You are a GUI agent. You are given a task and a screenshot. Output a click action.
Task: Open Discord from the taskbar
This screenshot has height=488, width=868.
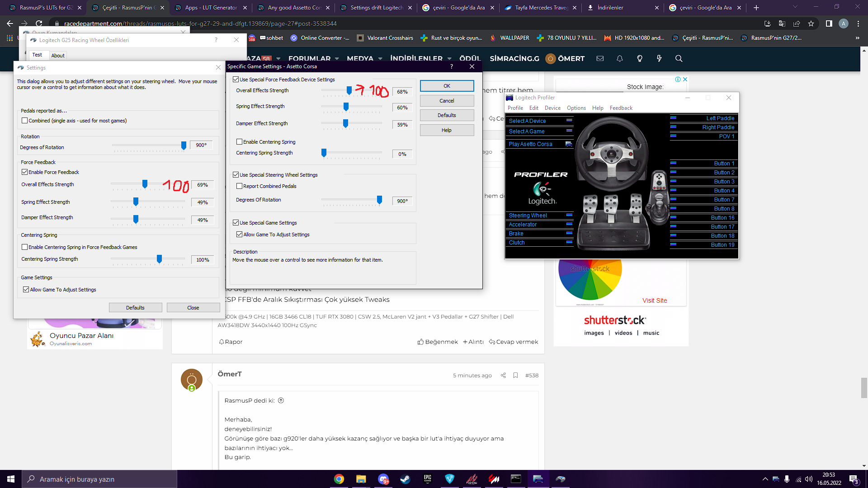(383, 479)
